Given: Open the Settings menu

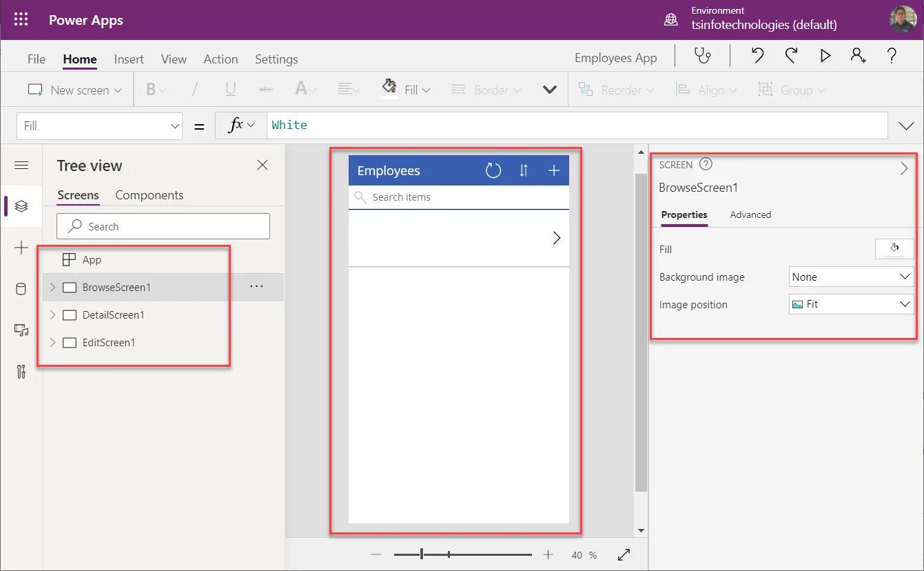Looking at the screenshot, I should [276, 59].
